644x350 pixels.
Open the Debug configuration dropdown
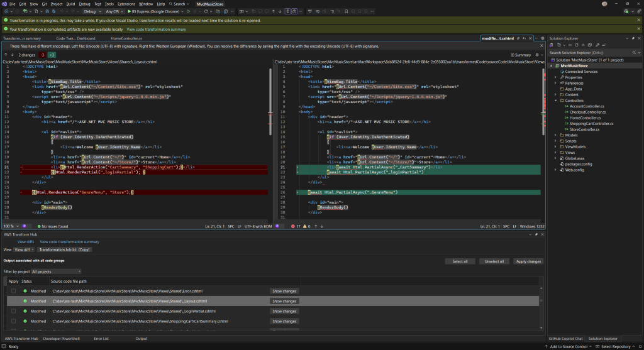click(x=92, y=11)
